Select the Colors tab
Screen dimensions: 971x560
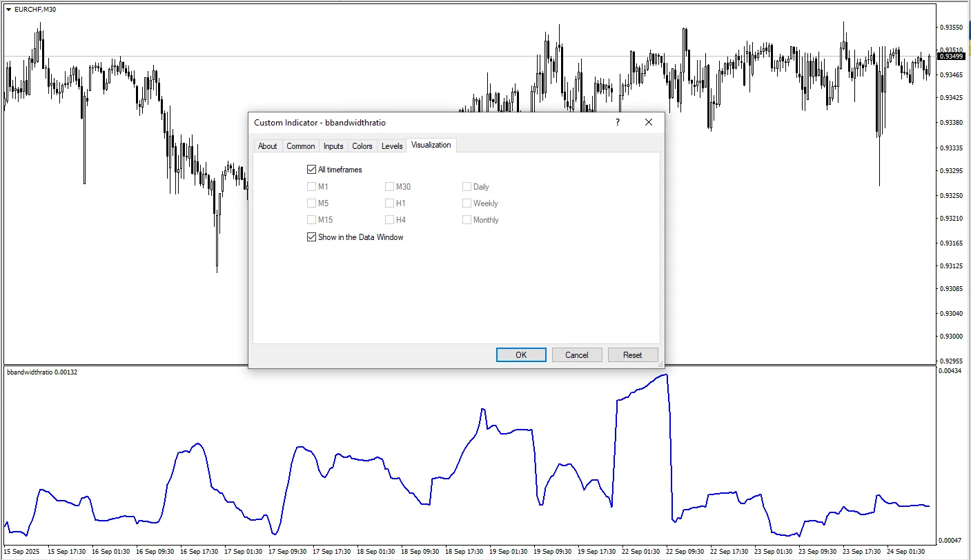tap(362, 146)
